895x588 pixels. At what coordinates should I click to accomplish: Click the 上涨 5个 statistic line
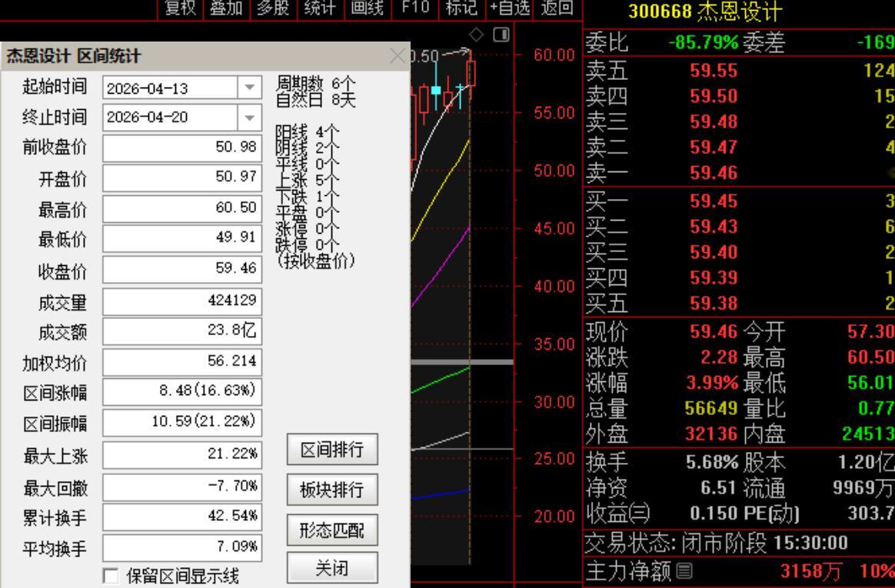[308, 180]
